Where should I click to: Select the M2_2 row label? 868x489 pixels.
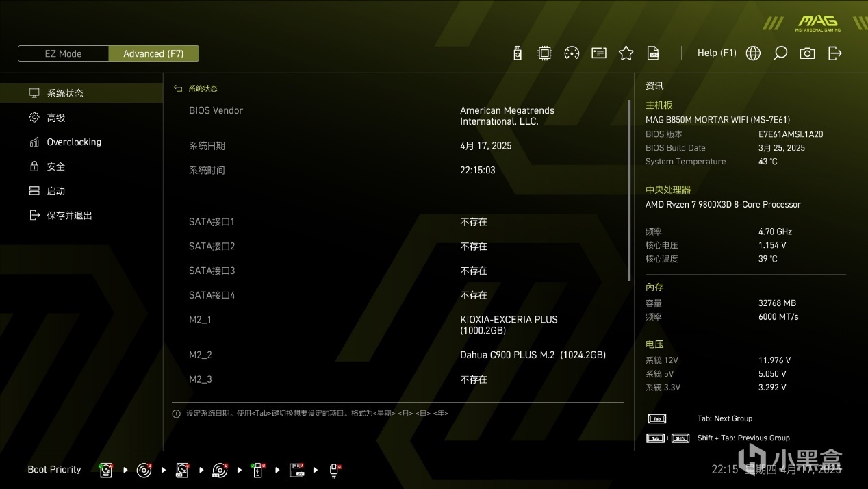pyautogui.click(x=201, y=355)
